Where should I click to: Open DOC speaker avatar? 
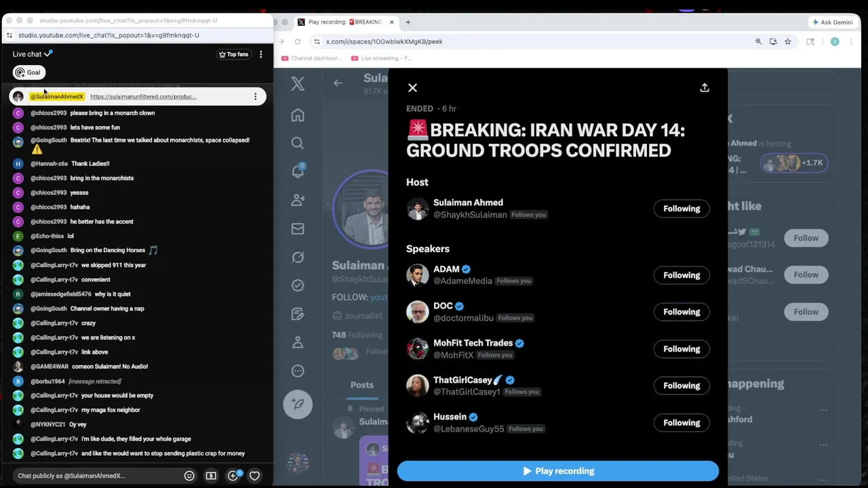click(418, 312)
